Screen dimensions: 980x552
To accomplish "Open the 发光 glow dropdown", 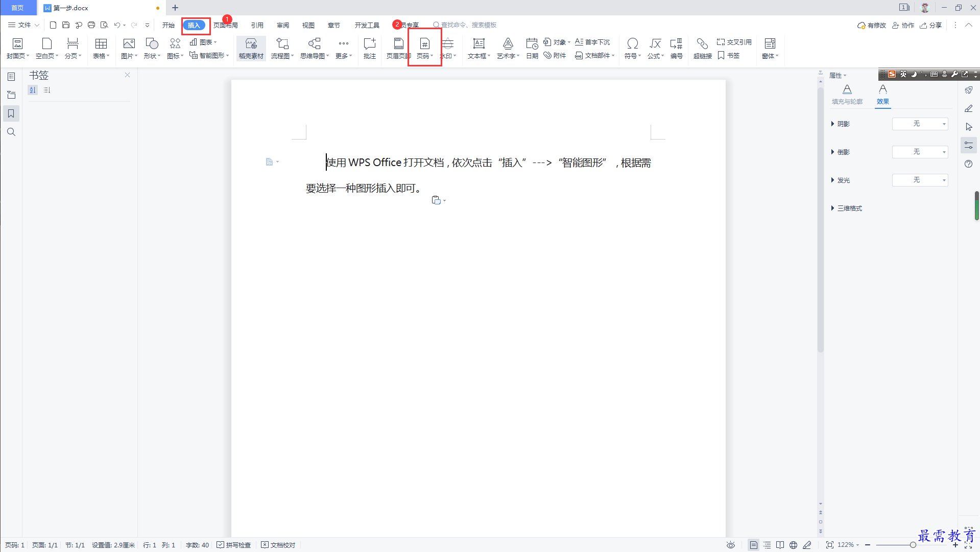I will (920, 180).
